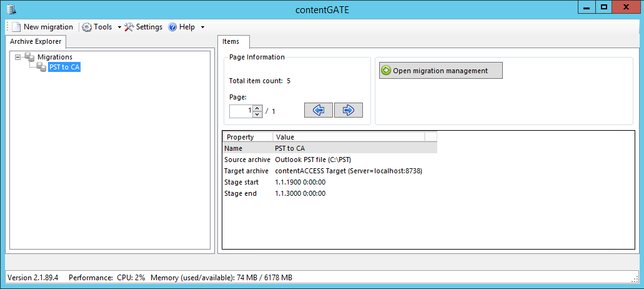Click the New migration toolbar icon
Screen dimensions: 644x289
[16, 27]
